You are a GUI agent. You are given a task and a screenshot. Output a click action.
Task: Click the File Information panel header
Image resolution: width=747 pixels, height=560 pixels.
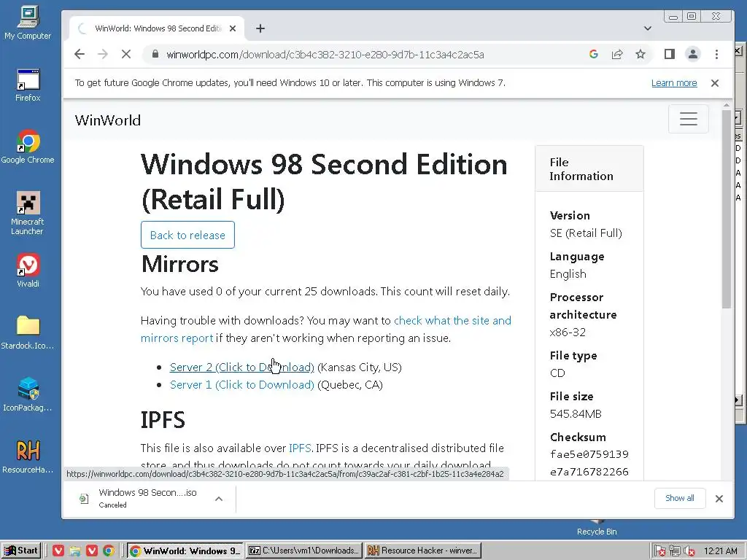589,169
